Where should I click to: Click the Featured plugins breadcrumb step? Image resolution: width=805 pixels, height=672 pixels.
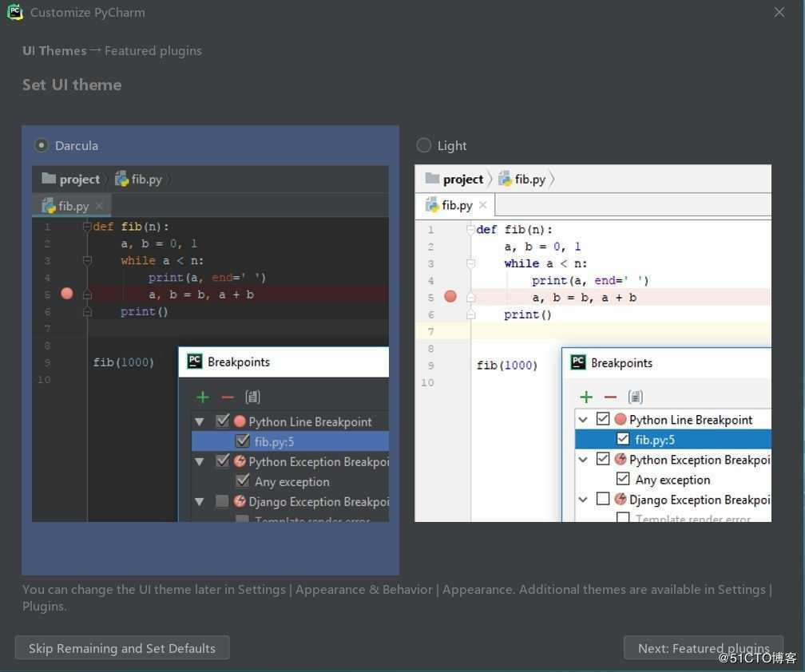tap(153, 51)
